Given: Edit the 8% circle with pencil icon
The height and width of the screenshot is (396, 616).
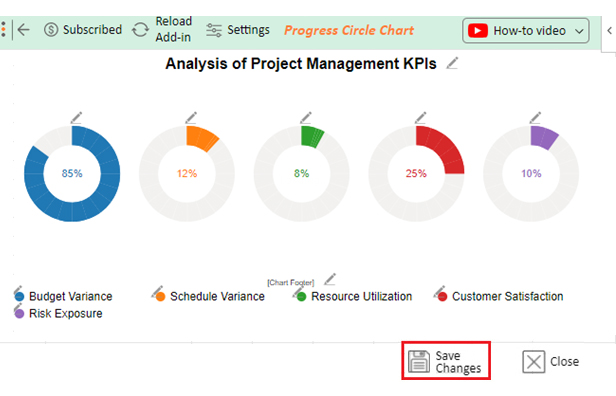Looking at the screenshot, I should click(306, 117).
